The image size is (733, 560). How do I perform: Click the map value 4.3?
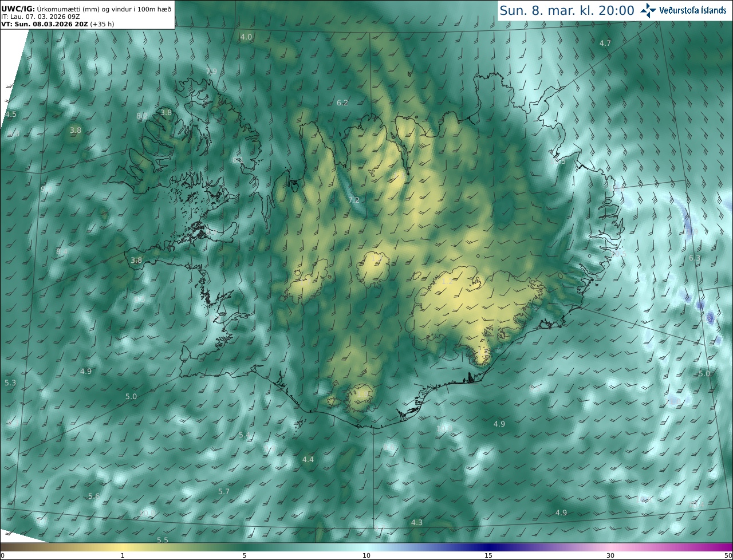pyautogui.click(x=417, y=522)
